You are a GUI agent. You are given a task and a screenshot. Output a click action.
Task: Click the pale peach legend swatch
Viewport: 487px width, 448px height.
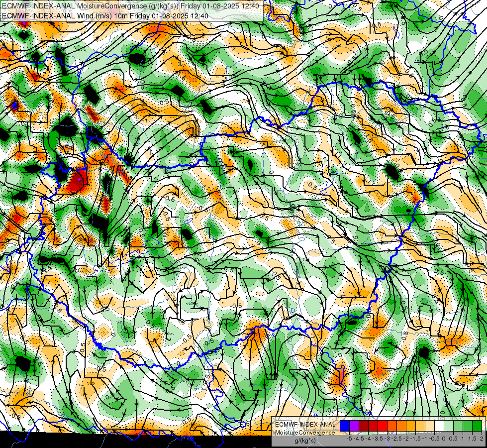pos(430,426)
